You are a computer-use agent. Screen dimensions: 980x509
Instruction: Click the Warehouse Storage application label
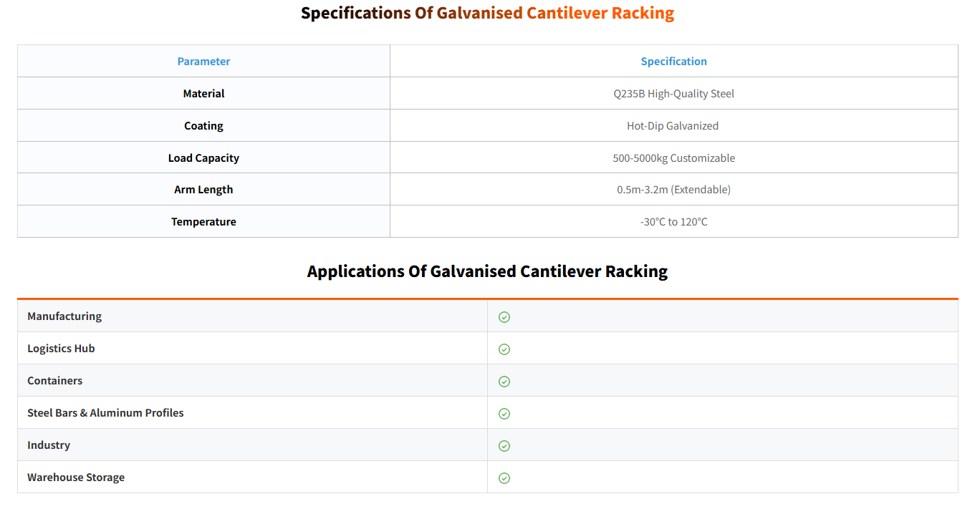pyautogui.click(x=76, y=478)
